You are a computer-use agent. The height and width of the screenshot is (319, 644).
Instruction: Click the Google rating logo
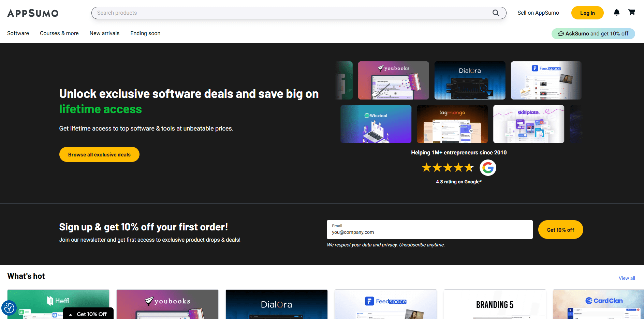pyautogui.click(x=488, y=168)
